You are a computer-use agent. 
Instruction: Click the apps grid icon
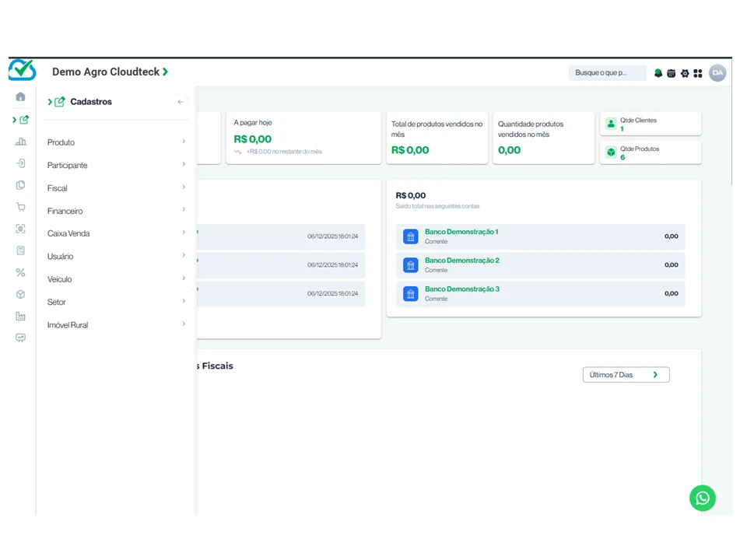[x=698, y=73]
